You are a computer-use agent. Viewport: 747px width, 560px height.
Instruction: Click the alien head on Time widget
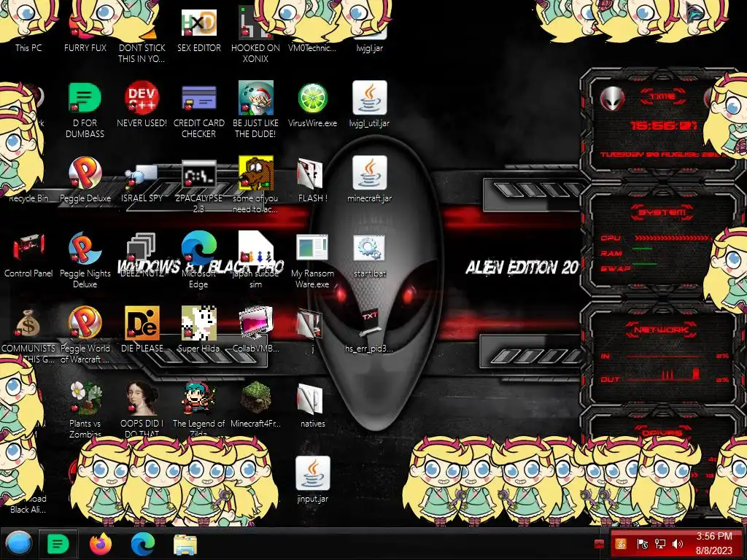click(612, 98)
